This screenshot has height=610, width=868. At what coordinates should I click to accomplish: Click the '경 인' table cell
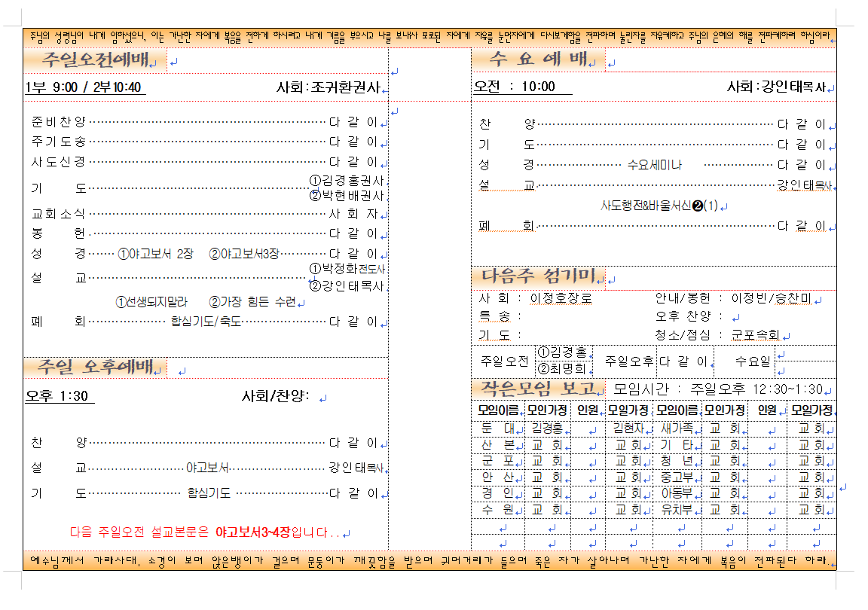[497, 493]
